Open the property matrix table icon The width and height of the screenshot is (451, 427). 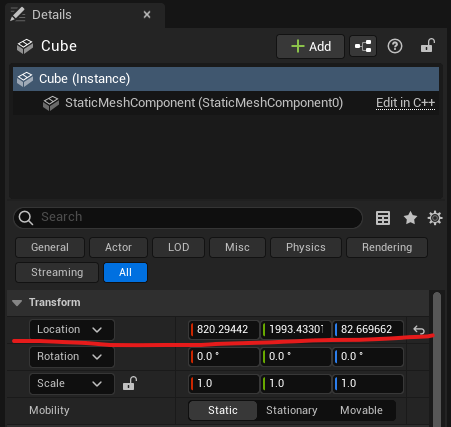tap(383, 218)
